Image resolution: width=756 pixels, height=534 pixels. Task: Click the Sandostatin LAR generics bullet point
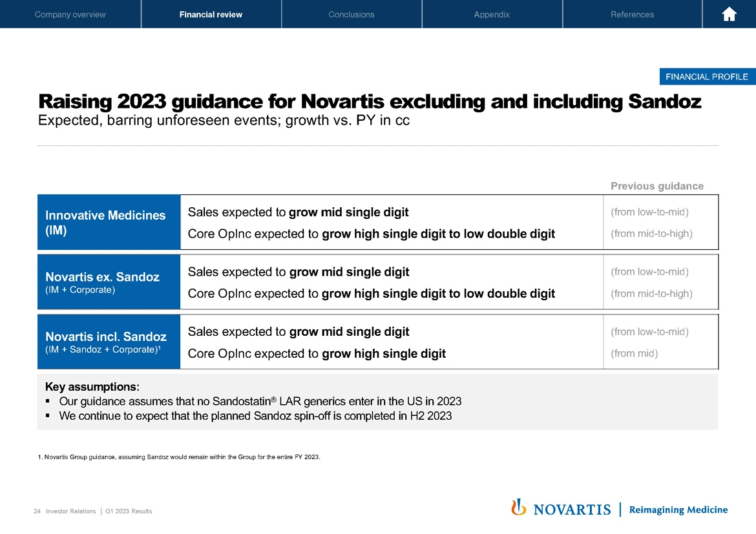(258, 401)
